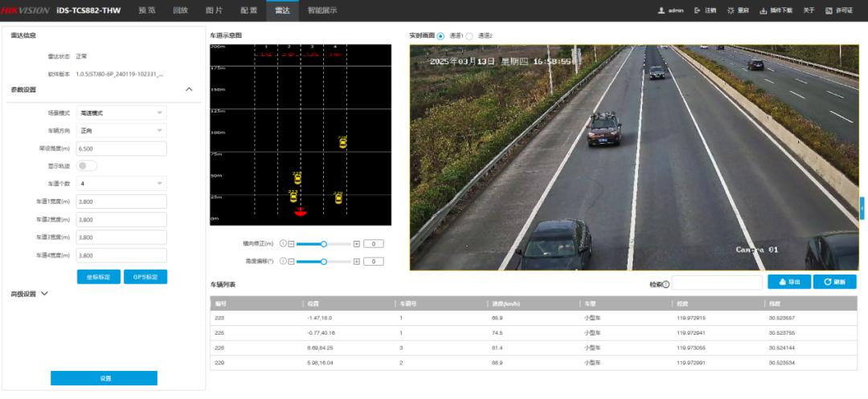Open the 配置 tab

(x=249, y=10)
